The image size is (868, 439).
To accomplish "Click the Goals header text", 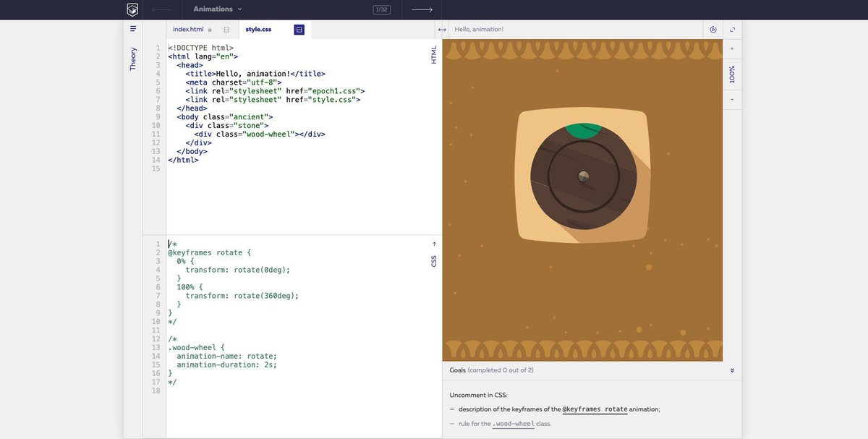I will [x=458, y=370].
